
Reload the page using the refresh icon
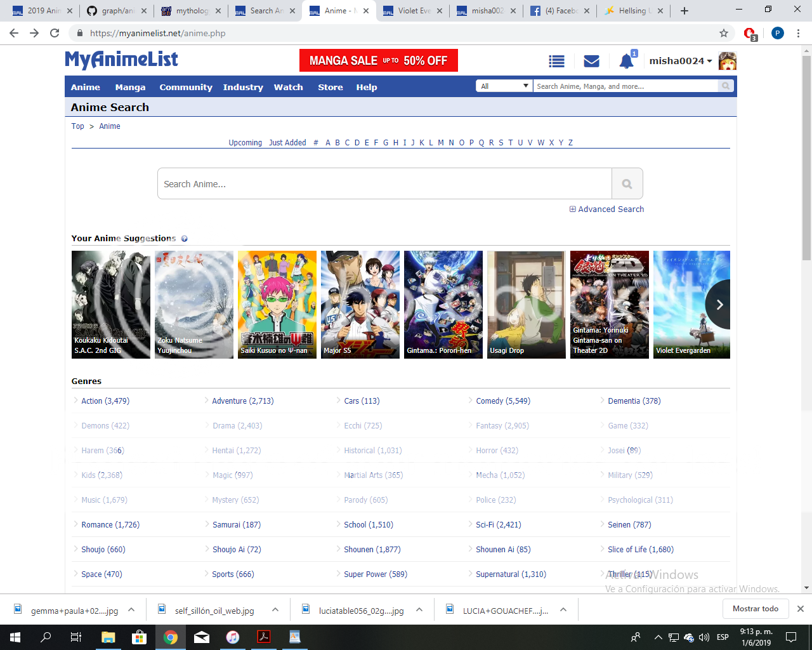(55, 33)
